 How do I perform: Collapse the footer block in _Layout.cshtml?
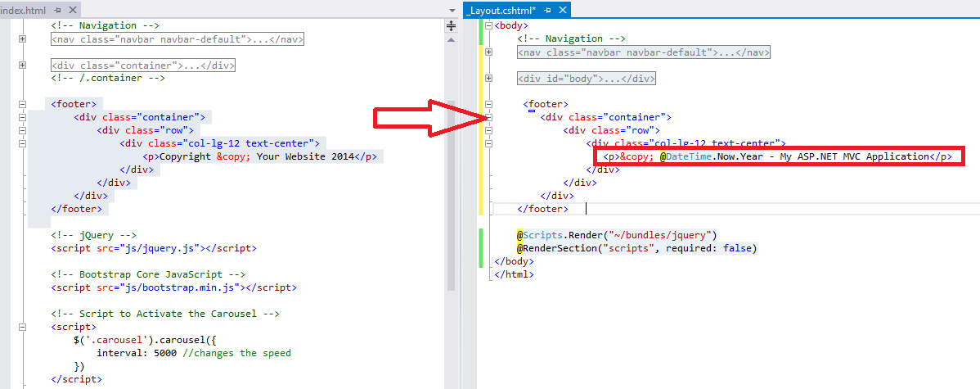[x=489, y=105]
